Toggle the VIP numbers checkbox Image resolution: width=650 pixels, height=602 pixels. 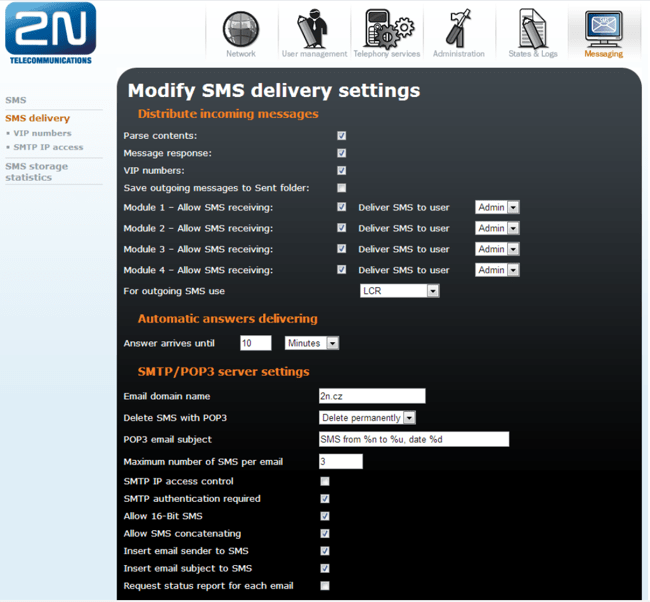coord(342,170)
